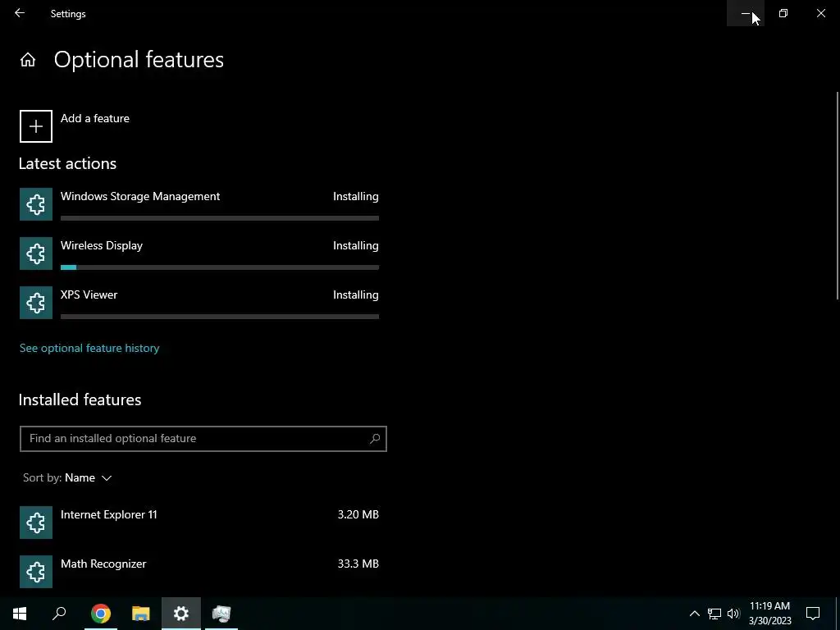Click the Wireless Display entry name
Image resolution: width=840 pixels, height=630 pixels.
[102, 246]
